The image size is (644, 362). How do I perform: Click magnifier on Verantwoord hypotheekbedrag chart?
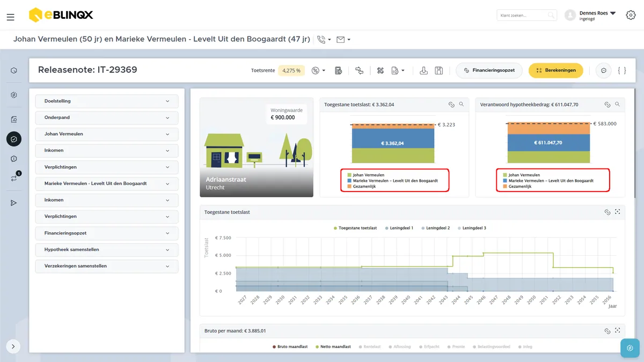(618, 105)
